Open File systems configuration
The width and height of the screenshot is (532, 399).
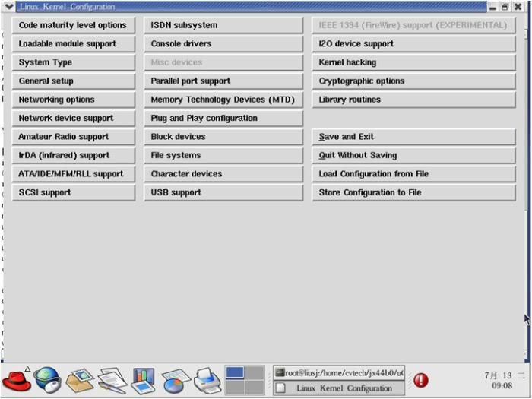pyautogui.click(x=223, y=155)
